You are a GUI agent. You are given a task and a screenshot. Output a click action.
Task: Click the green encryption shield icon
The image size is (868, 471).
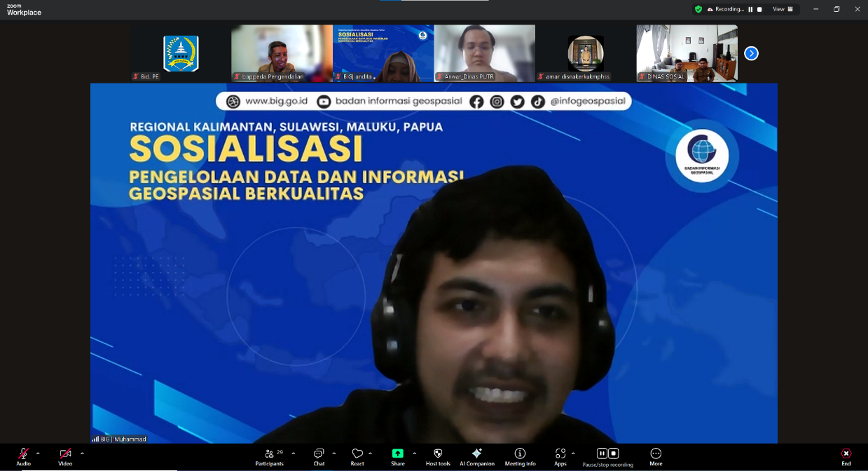698,9
